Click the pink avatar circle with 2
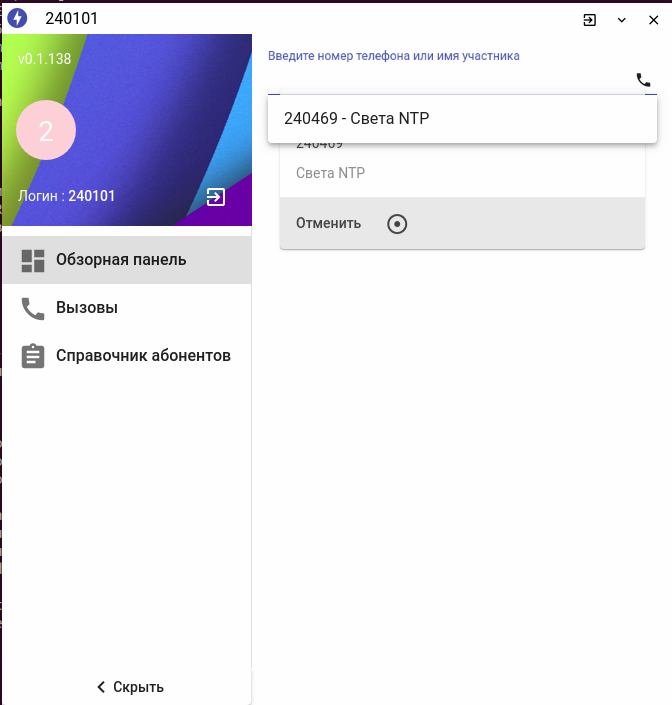Screen dimensions: 672x705 click(x=46, y=130)
